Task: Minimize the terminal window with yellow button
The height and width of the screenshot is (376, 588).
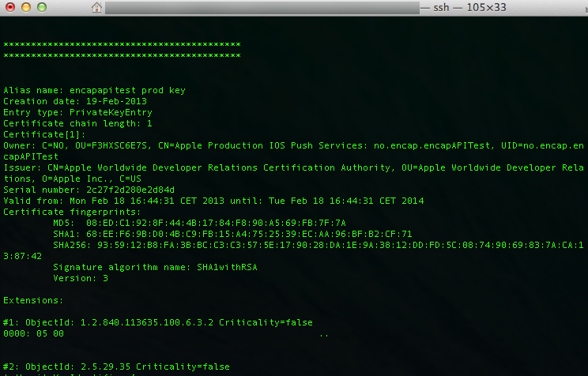Action: [x=25, y=8]
